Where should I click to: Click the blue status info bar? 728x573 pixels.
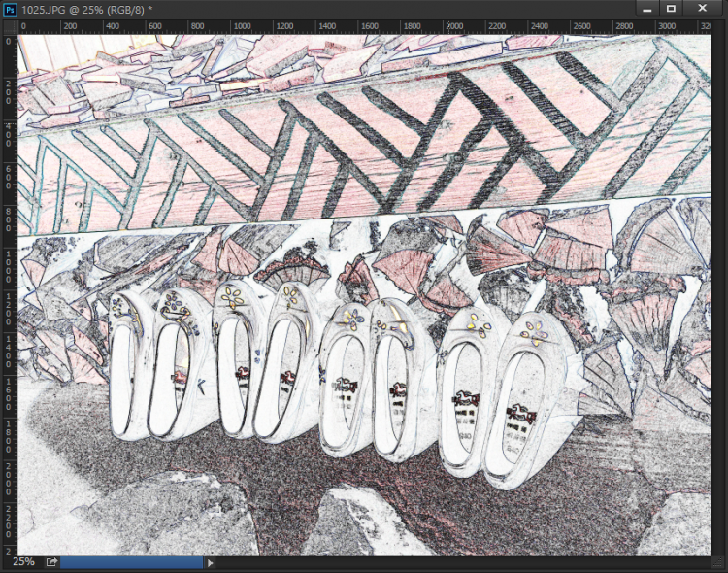(x=132, y=561)
